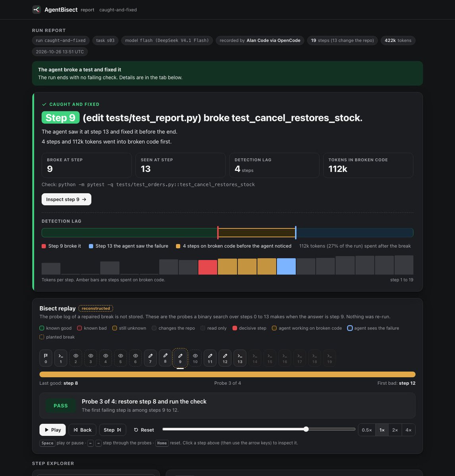Click the 'planted break' legend entry
Image resolution: width=455 pixels, height=476 pixels.
point(57,337)
